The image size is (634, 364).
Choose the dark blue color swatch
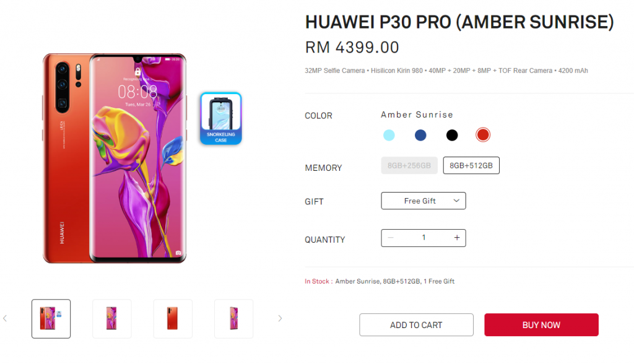point(420,135)
